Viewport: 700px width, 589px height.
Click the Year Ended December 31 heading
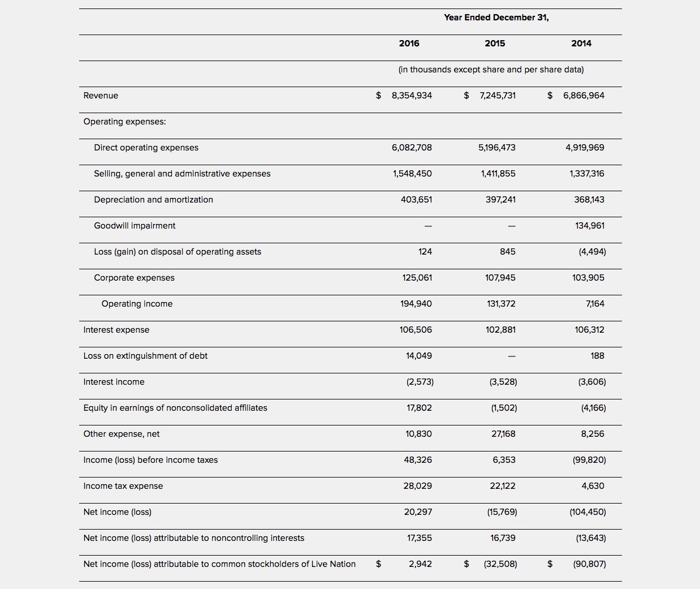click(496, 18)
